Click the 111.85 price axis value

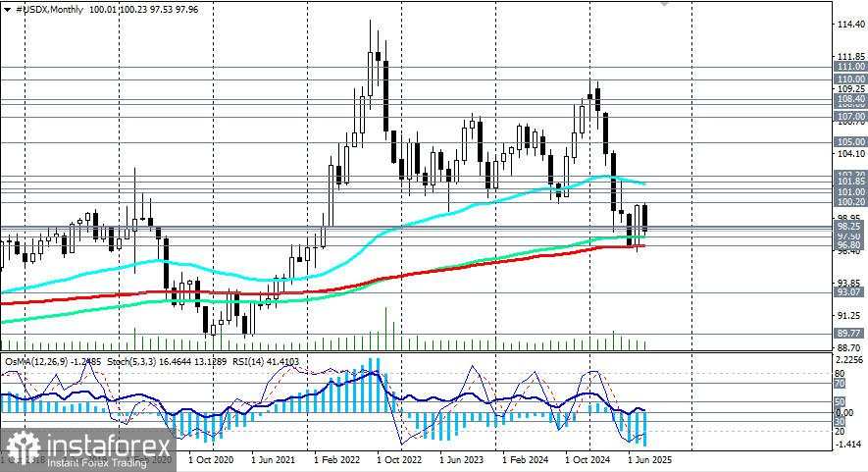(x=851, y=57)
